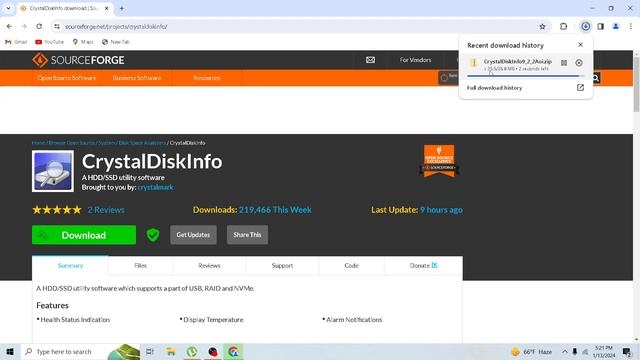The height and width of the screenshot is (360, 640).
Task: Click the download progress bar in popup
Action: point(525,76)
